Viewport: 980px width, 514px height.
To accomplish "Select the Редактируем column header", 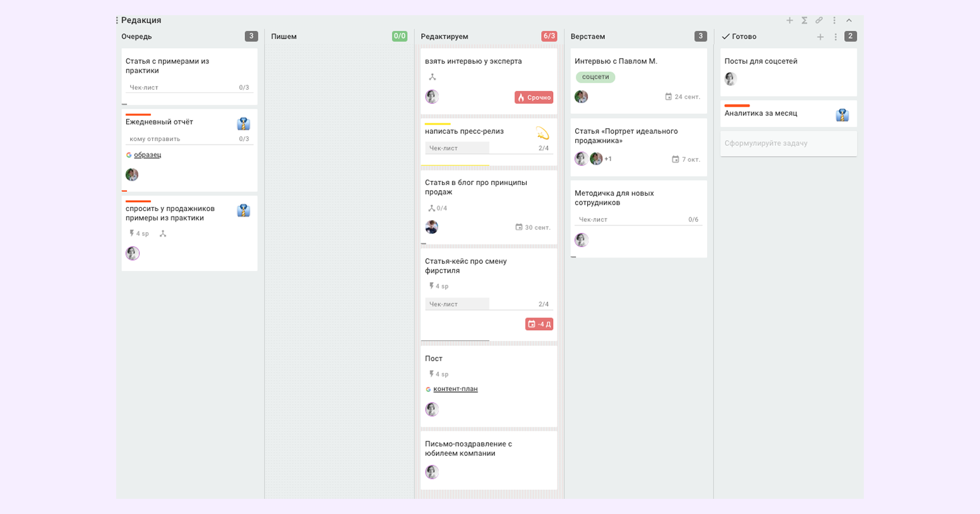I will [445, 37].
